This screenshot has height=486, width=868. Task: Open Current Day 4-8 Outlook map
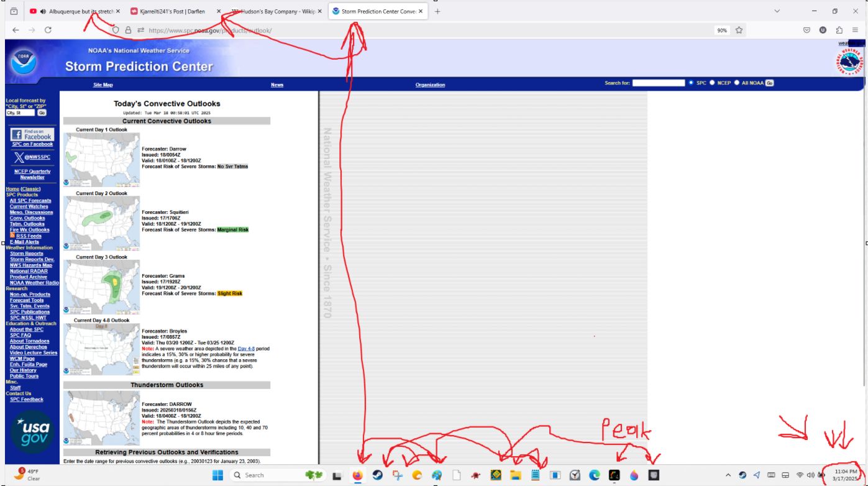point(101,349)
